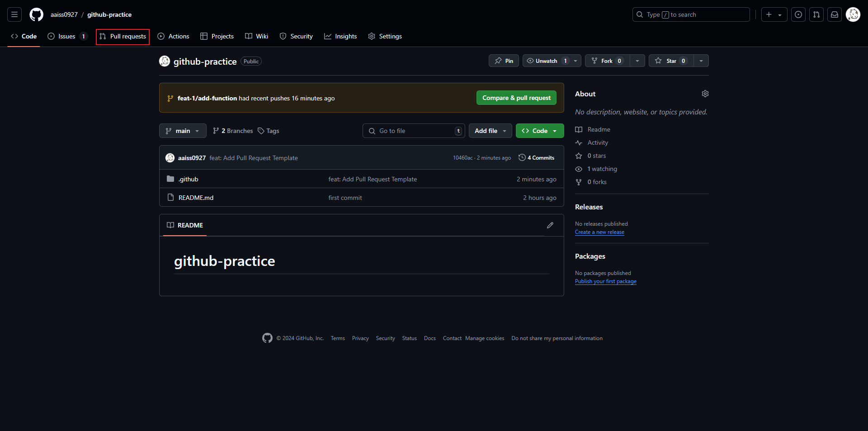
Task: Click github-practice link in header breadcrumb
Action: coord(109,14)
